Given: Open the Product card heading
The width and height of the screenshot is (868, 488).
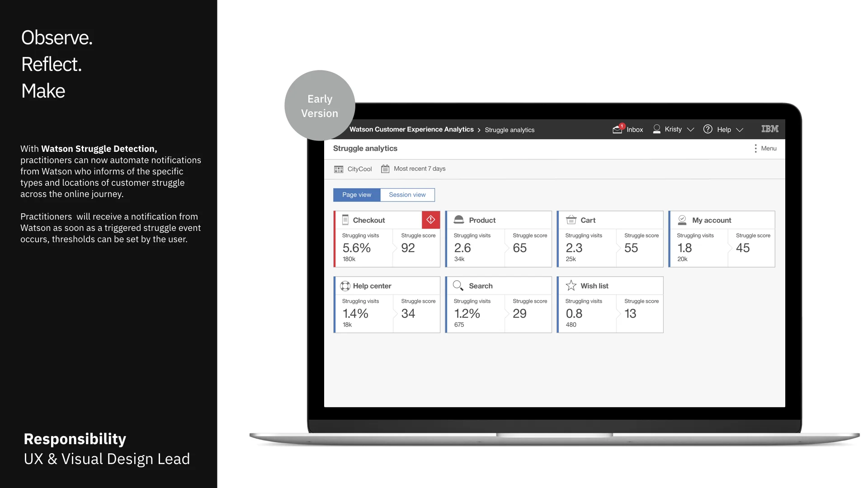Looking at the screenshot, I should point(482,220).
